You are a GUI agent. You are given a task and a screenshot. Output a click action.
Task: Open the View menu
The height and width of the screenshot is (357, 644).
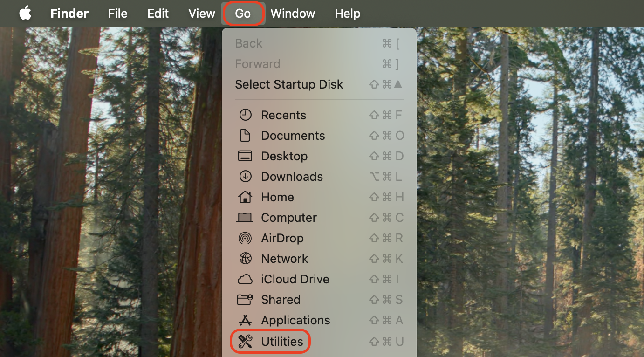click(201, 13)
